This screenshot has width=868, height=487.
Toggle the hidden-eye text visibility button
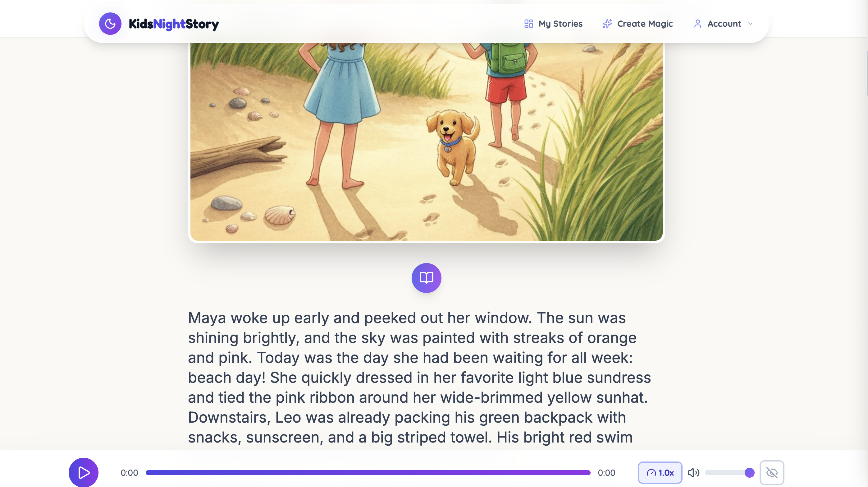pyautogui.click(x=772, y=472)
